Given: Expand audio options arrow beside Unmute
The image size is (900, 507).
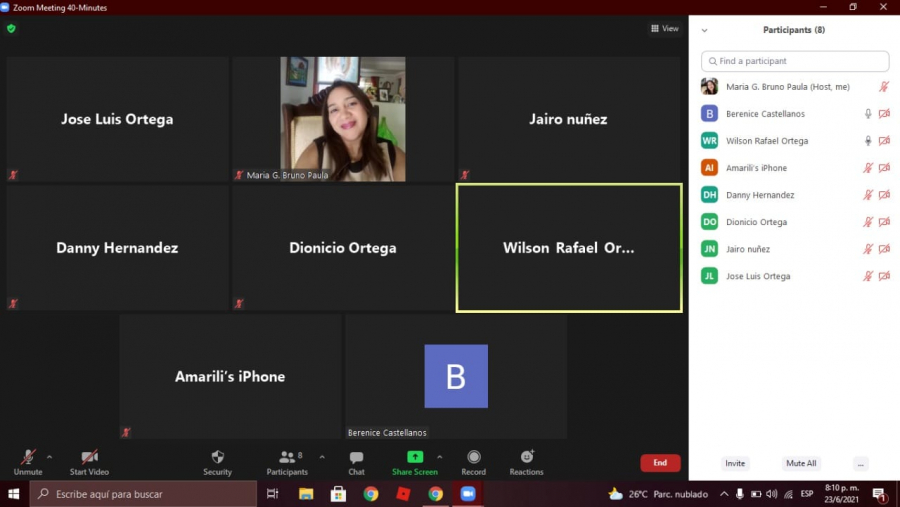Looking at the screenshot, I should pos(50,457).
